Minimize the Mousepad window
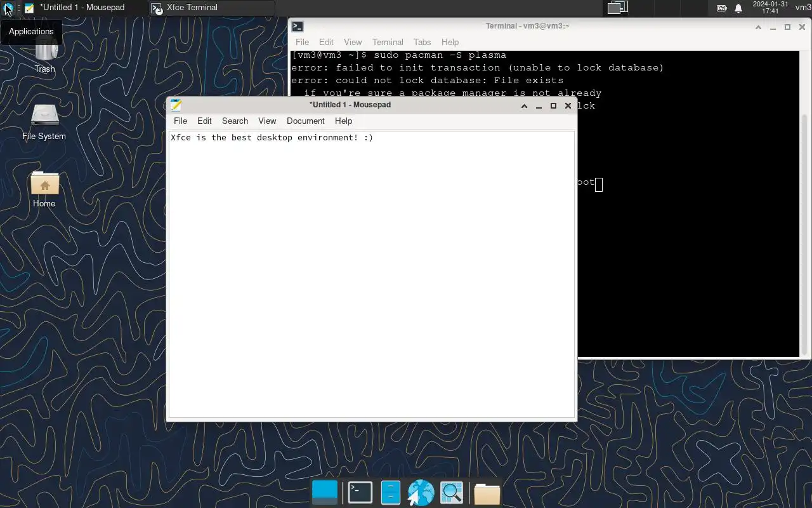This screenshot has height=508, width=812. (x=539, y=106)
